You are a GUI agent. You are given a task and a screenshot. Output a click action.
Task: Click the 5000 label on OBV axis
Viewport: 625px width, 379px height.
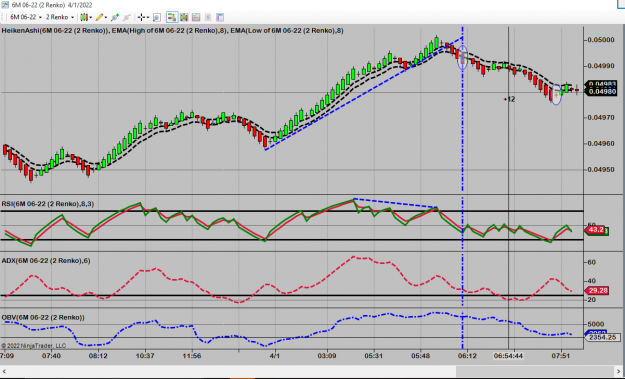tap(596, 324)
